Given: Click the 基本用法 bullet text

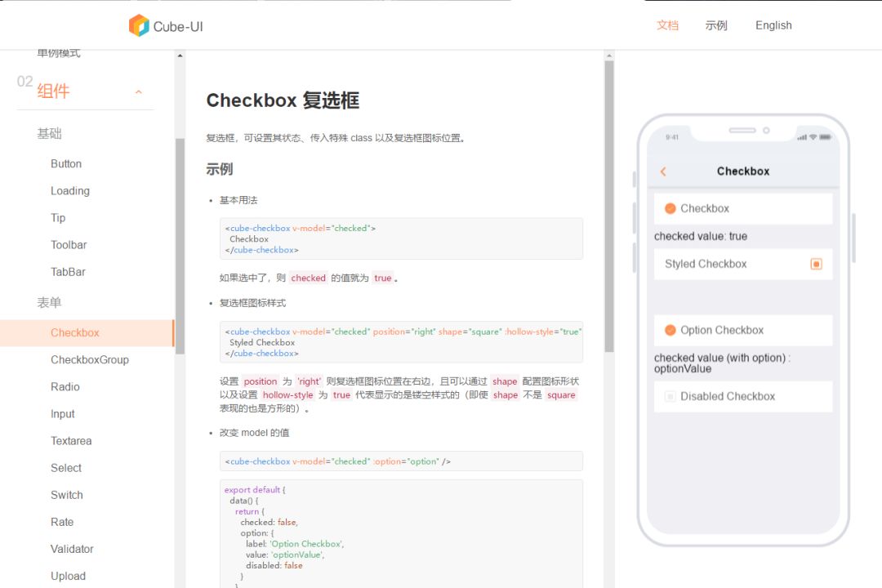Looking at the screenshot, I should [x=238, y=200].
